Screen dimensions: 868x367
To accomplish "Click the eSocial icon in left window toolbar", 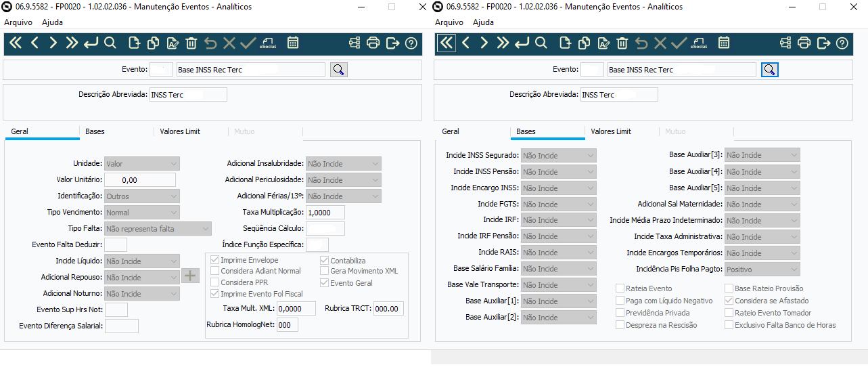I will point(267,43).
